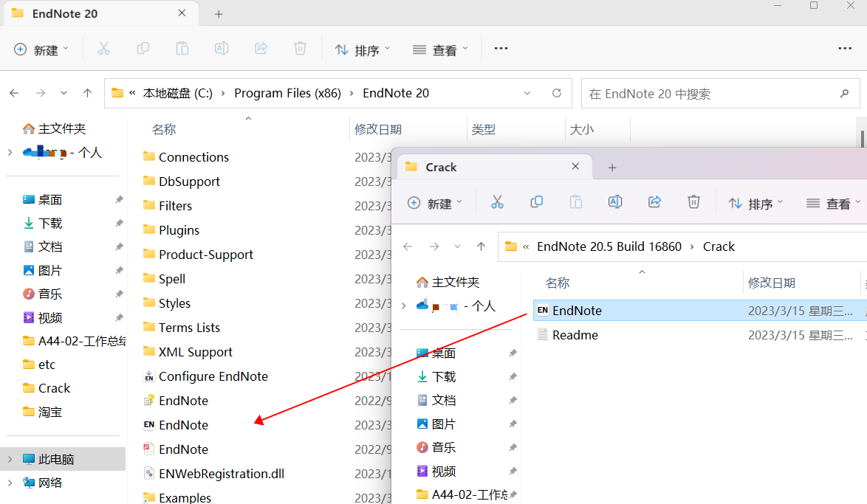Click the rename icon in Crack window toolbar
867x504 pixels.
tap(615, 202)
